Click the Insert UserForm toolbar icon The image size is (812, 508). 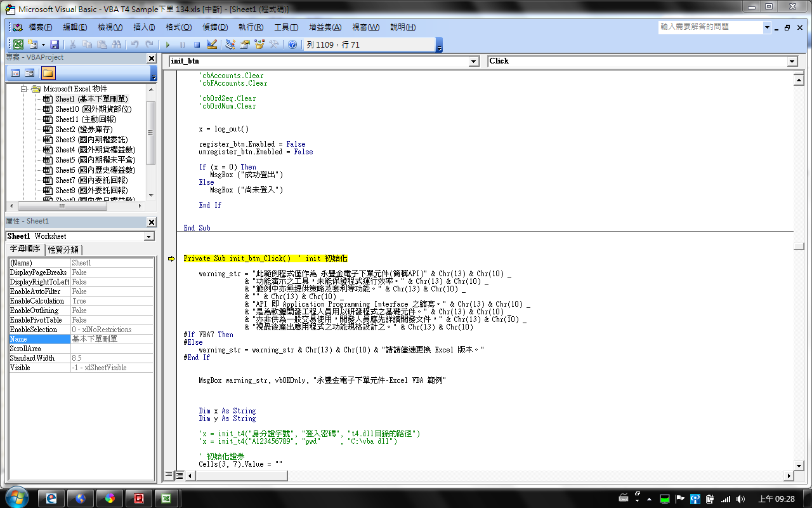32,44
